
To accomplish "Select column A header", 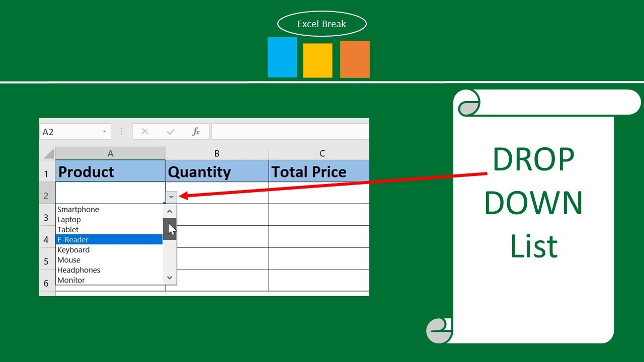I will pos(110,153).
